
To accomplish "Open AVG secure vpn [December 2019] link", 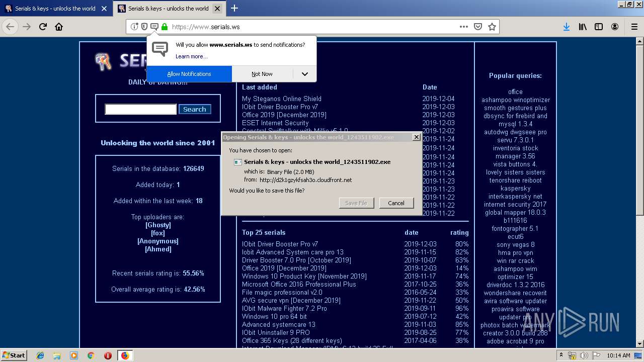I will pos(291,300).
